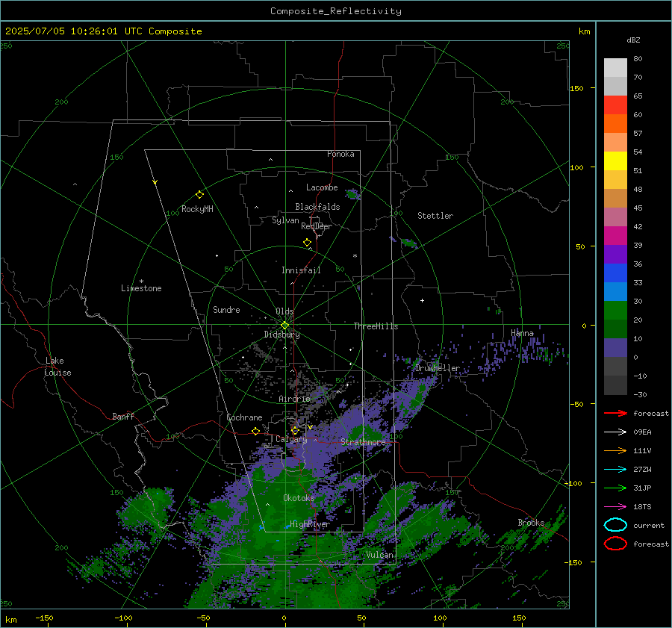This screenshot has height=628, width=672.
Task: Click the yellow radar-center diamond at Didsbury
Action: [x=284, y=326]
